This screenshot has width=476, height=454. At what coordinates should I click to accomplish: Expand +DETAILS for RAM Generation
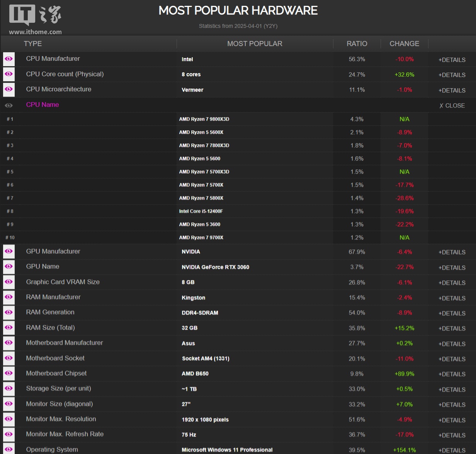(x=452, y=313)
